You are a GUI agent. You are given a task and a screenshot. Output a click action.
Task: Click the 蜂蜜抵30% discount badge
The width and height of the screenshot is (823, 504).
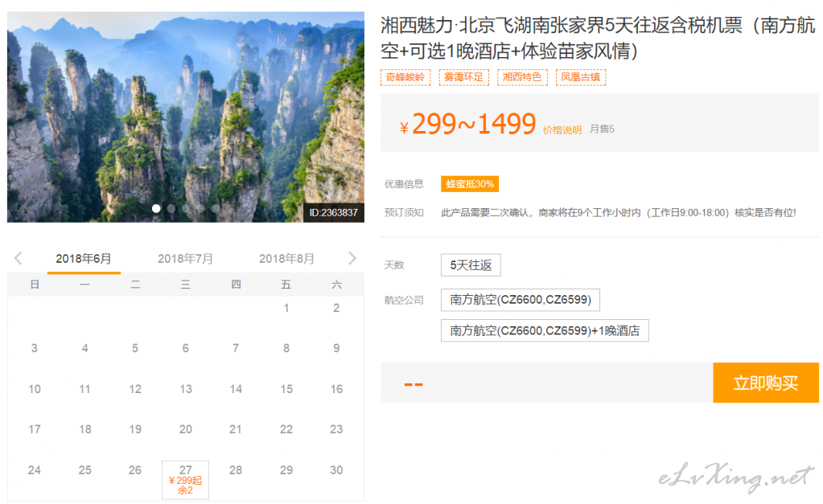pyautogui.click(x=470, y=184)
